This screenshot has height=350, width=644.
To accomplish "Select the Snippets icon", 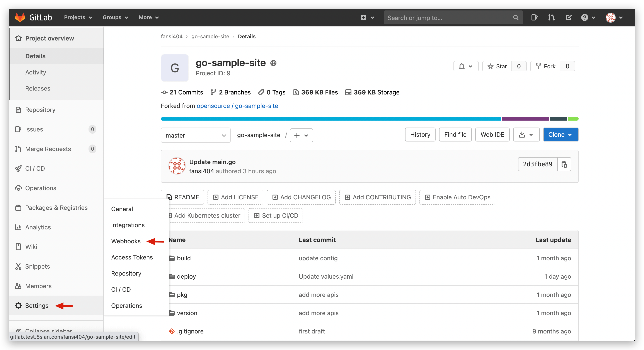I will (18, 266).
